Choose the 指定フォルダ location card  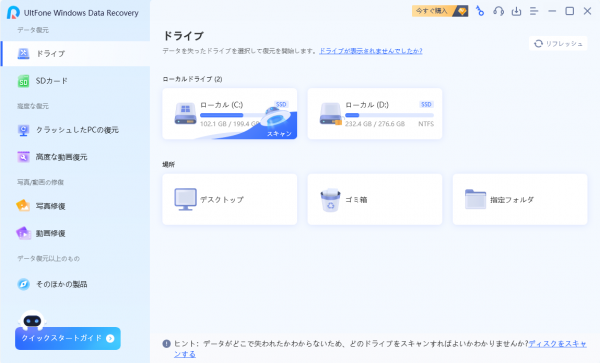[x=520, y=199]
